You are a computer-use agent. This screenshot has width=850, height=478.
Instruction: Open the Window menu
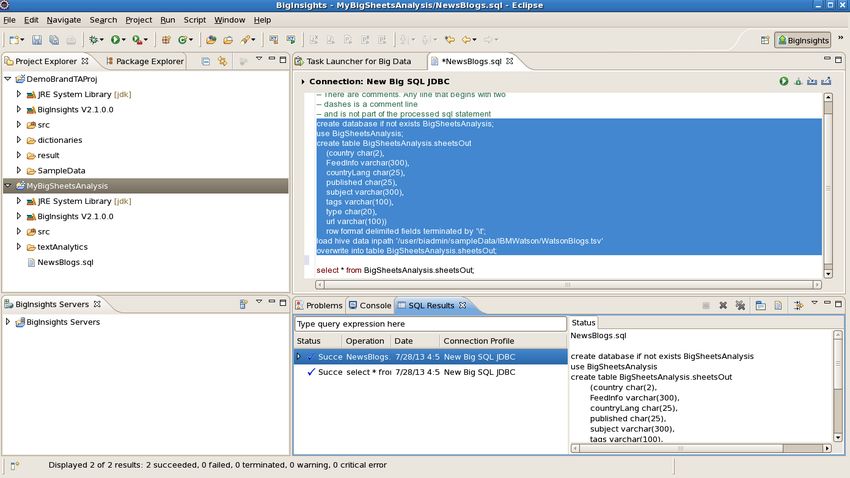click(229, 20)
